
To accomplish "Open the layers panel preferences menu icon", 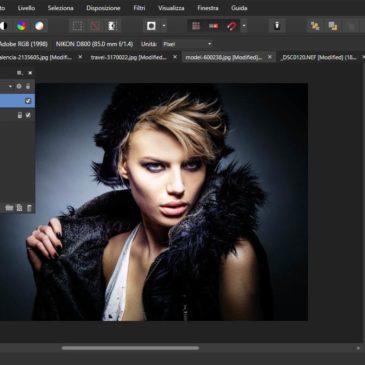I will (x=20, y=73).
